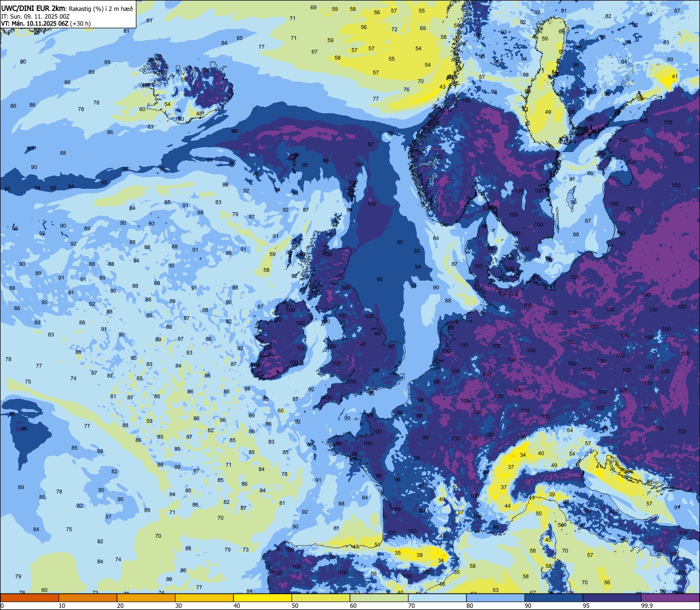Click the '(+30 h)' forecast offset text
This screenshot has width=700, height=610.
[x=80, y=24]
